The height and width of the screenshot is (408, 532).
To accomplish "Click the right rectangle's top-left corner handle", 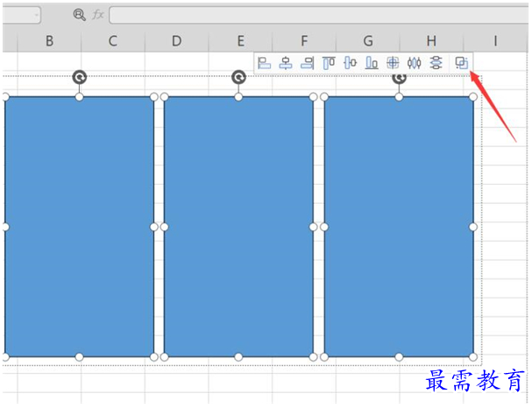I will click(324, 97).
